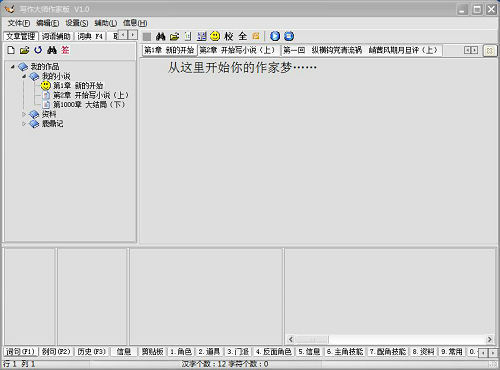
Task: Click the beige button right of document tabs
Action: (490, 51)
